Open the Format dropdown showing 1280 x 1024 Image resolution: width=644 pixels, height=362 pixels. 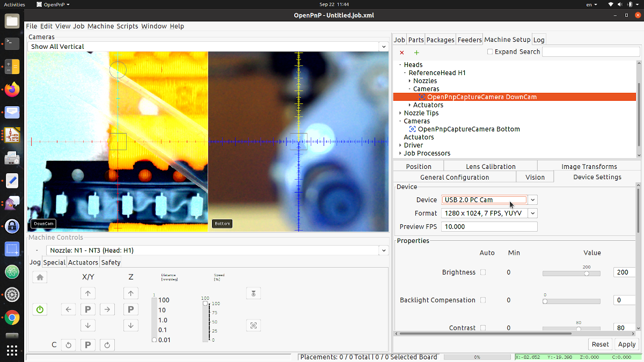[x=532, y=213]
